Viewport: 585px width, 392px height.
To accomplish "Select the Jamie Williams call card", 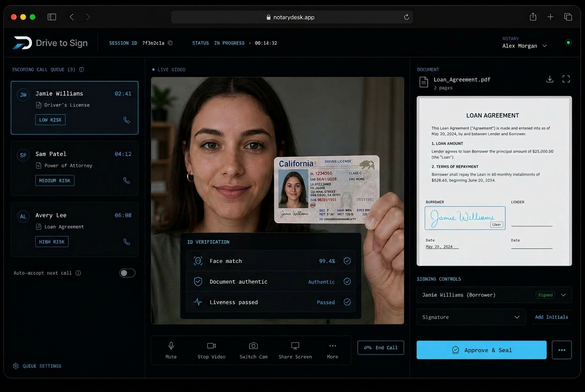I will [75, 108].
